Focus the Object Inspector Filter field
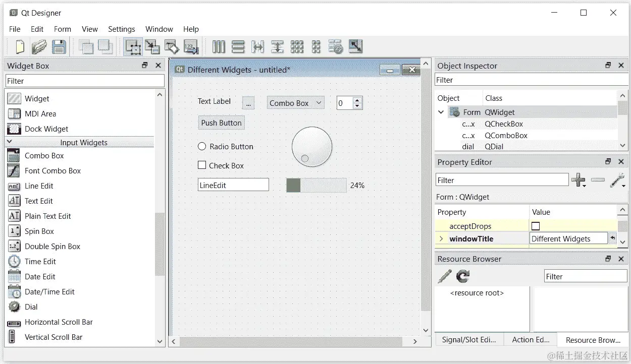Image resolution: width=631 pixels, height=364 pixels. [532, 80]
